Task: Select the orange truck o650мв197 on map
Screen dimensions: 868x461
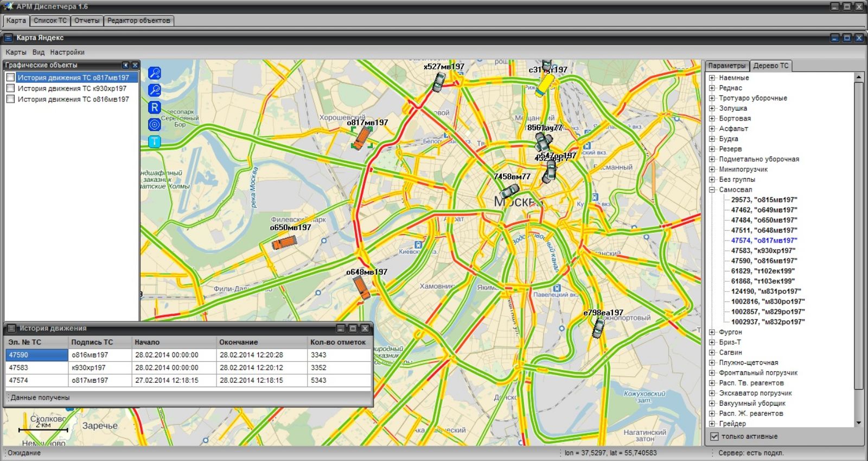Action: (284, 242)
